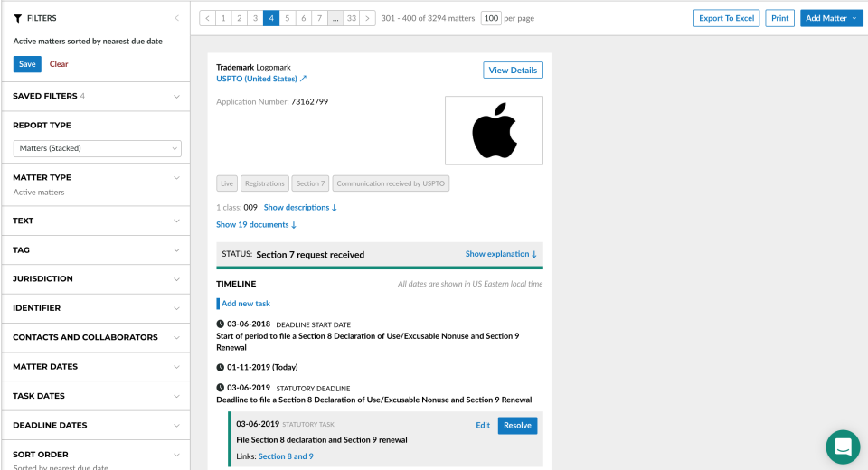Expand the Matter Type filter
Screen dimensions: 868x470
tap(97, 184)
